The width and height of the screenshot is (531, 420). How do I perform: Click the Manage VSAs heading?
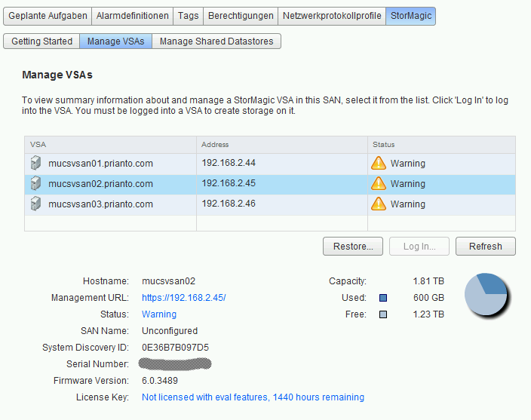click(x=57, y=75)
